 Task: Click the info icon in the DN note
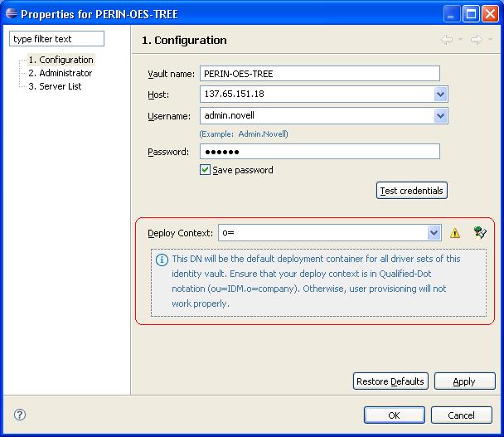point(162,260)
